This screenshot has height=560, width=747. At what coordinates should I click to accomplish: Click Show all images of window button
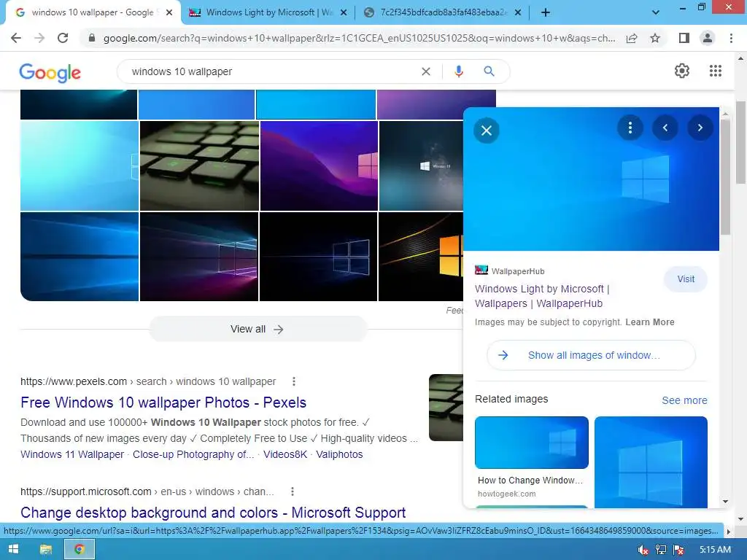click(x=591, y=355)
